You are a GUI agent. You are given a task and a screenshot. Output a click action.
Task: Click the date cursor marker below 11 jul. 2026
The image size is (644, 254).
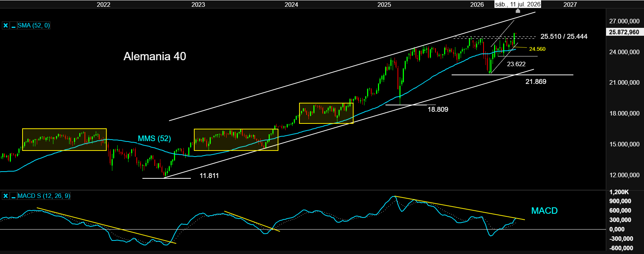518,11
